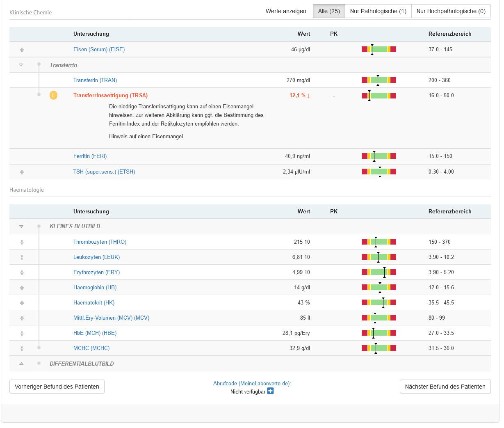This screenshot has width=504, height=428.
Task: Click the orange L badge for Transferrinsaettigung
Action: coord(53,96)
